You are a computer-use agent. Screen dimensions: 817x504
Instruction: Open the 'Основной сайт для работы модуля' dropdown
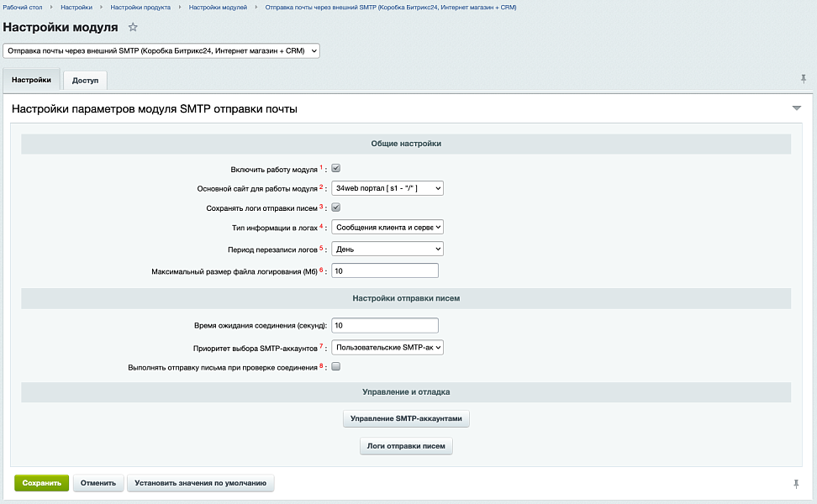[387, 188]
